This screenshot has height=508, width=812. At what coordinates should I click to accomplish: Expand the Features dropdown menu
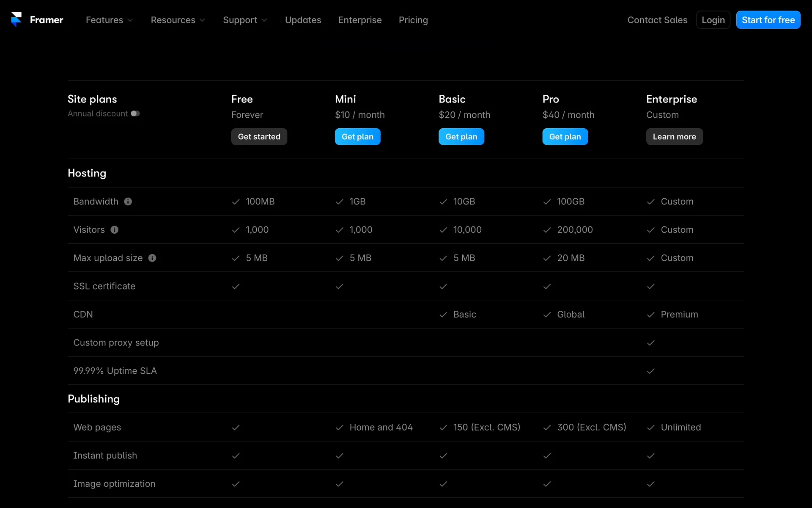coord(109,20)
